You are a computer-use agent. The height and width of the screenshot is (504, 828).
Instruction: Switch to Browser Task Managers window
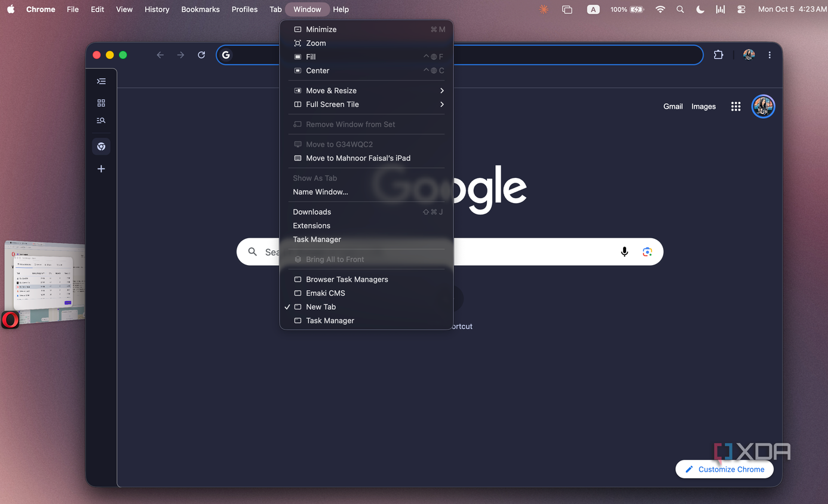point(366,279)
